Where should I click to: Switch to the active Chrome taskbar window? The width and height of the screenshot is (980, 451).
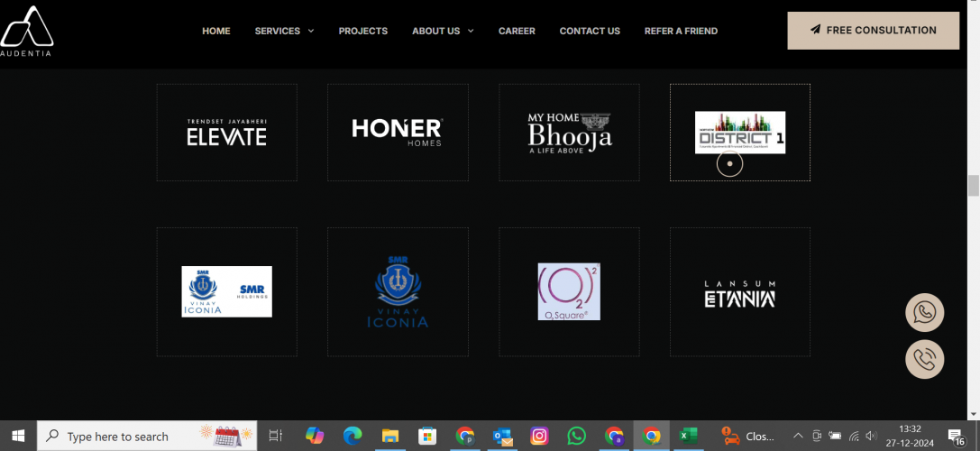tap(652, 436)
